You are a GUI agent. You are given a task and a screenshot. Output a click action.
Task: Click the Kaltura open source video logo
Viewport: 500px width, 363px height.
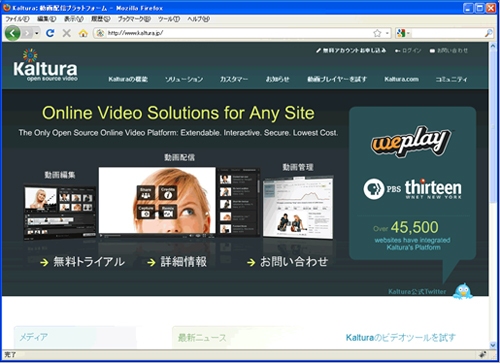pyautogui.click(x=45, y=65)
